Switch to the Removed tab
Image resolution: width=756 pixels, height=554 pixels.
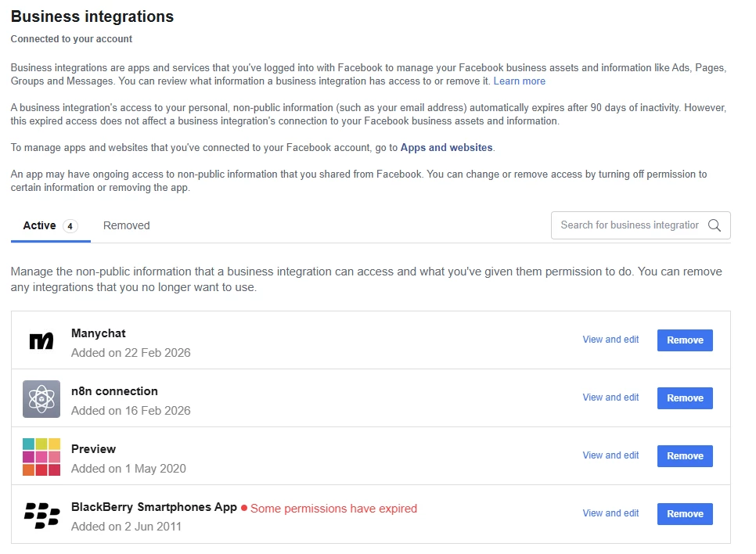(126, 225)
